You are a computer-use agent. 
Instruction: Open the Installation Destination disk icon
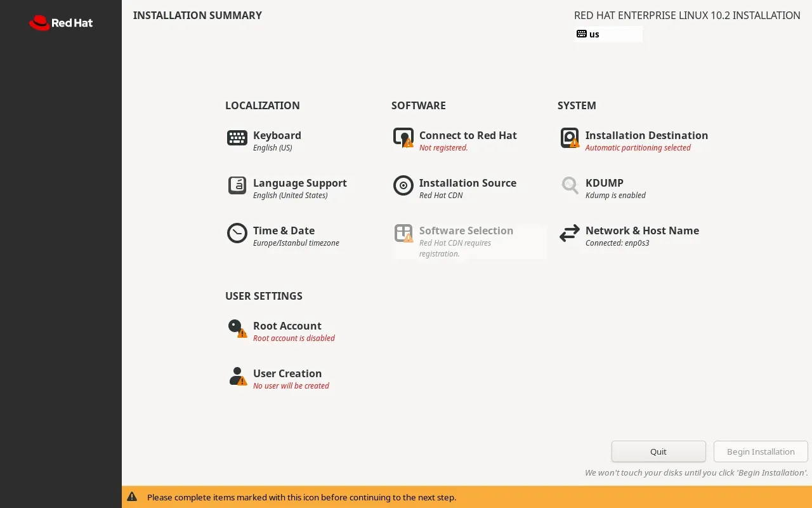(570, 138)
